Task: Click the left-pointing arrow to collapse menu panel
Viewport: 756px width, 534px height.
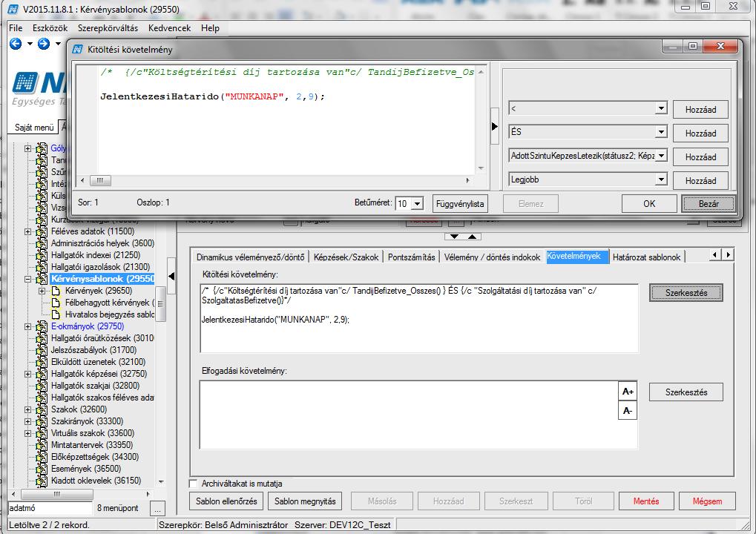Action: coord(171,276)
